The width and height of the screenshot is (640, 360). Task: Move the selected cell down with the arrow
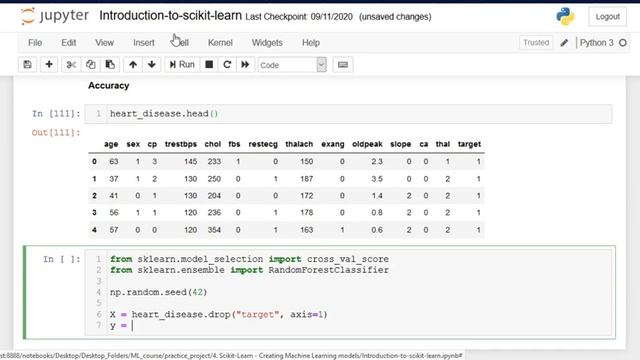pyautogui.click(x=152, y=64)
